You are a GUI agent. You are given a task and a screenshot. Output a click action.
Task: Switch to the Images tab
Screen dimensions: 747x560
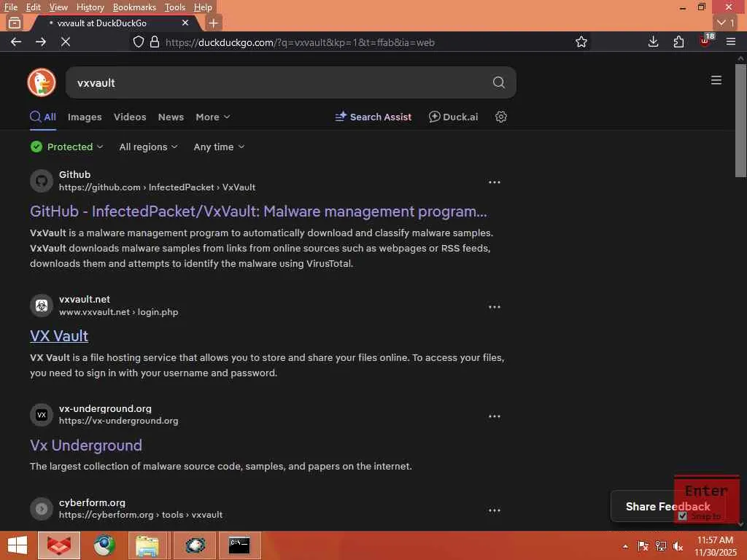[85, 117]
